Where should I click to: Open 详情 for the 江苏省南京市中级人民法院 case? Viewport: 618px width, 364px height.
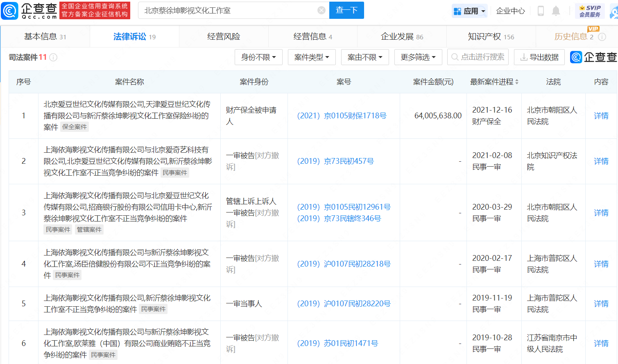click(601, 344)
